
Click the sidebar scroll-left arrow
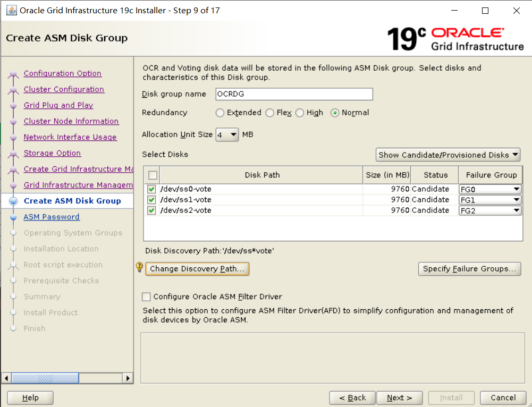(6, 378)
